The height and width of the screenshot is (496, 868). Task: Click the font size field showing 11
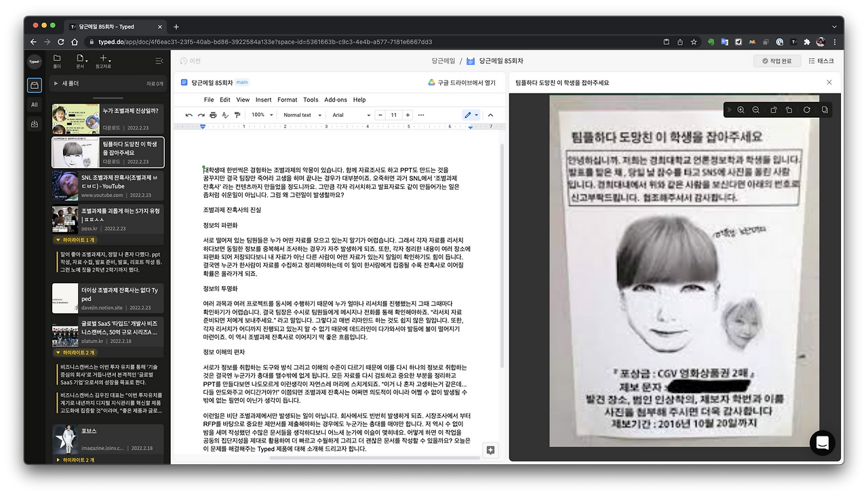click(x=394, y=115)
